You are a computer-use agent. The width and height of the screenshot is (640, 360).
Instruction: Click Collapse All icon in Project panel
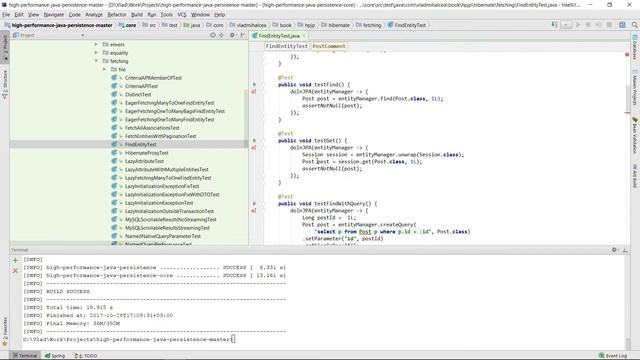coord(222,35)
